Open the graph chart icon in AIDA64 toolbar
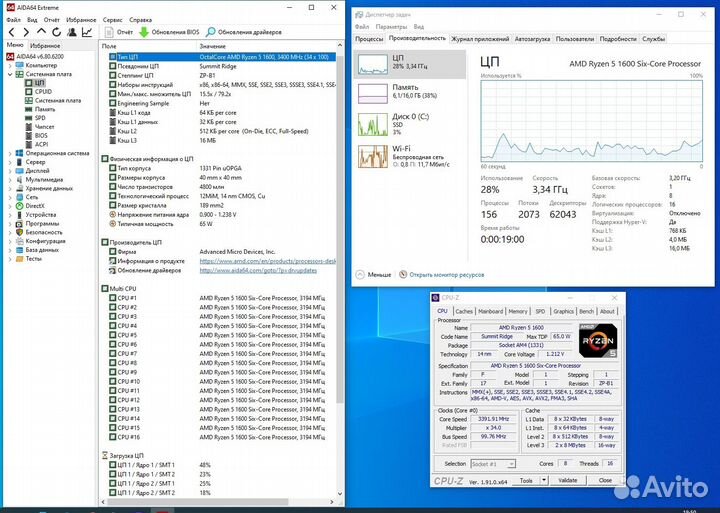 [x=87, y=32]
